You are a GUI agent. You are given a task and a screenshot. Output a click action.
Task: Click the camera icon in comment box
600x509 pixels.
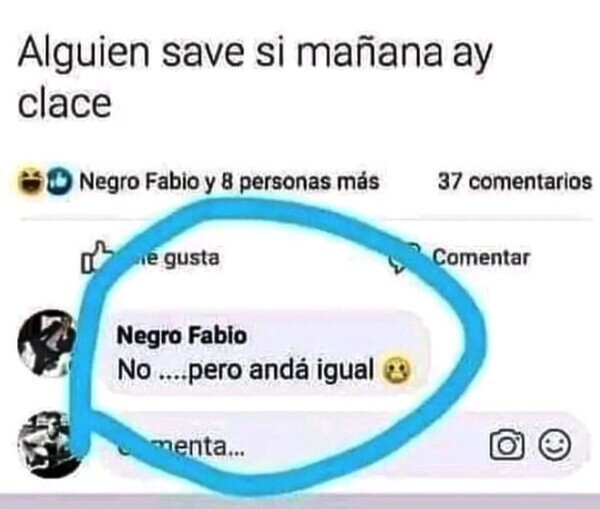pos(507,445)
